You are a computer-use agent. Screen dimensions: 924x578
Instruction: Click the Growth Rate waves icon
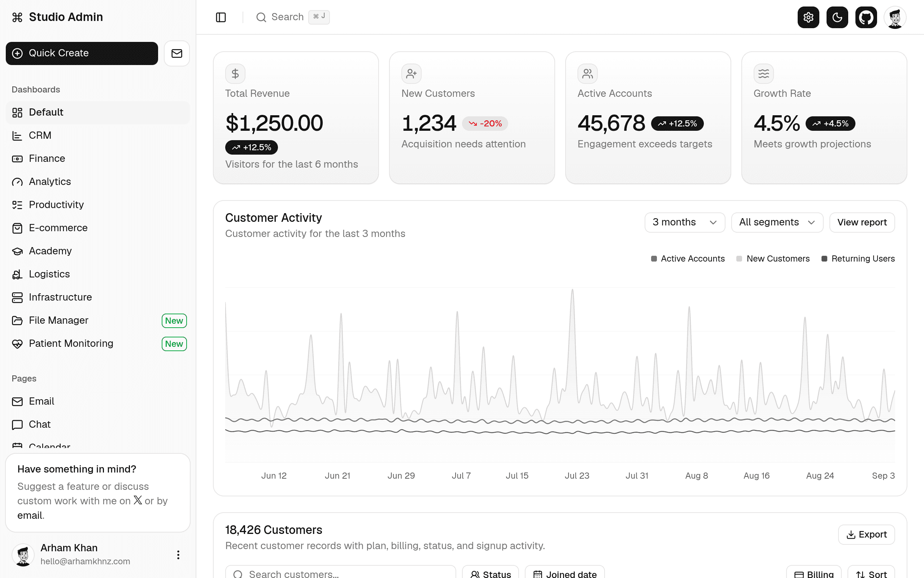click(764, 73)
